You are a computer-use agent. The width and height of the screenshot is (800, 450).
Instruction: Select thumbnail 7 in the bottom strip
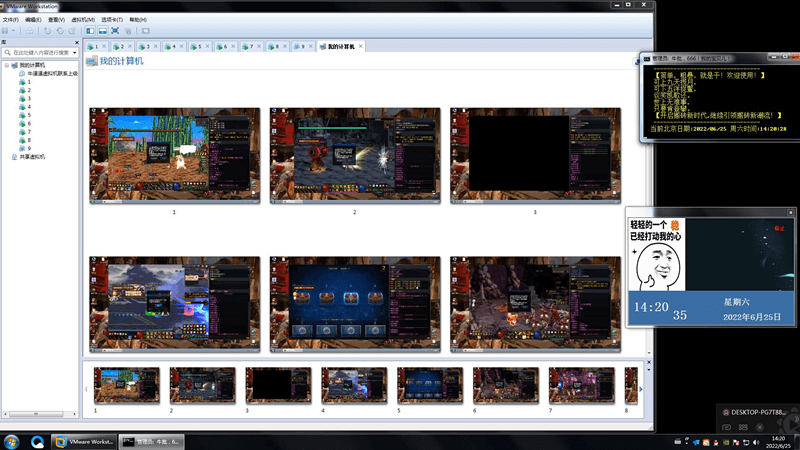tap(582, 385)
